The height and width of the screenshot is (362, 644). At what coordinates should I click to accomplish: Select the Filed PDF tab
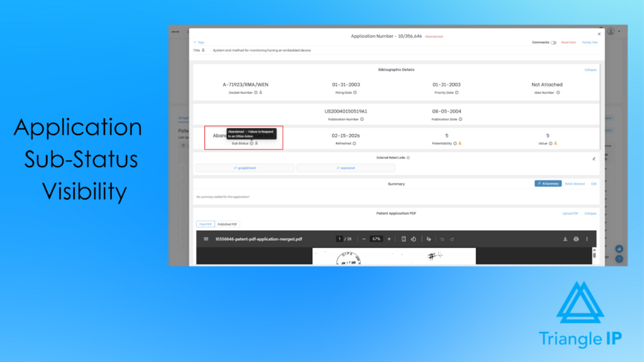pos(206,223)
